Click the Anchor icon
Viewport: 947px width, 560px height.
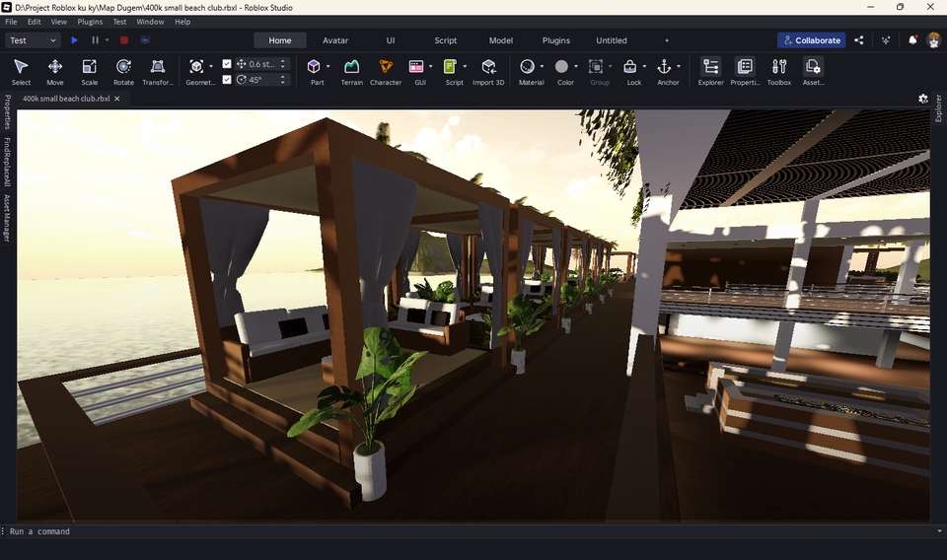pos(664,67)
